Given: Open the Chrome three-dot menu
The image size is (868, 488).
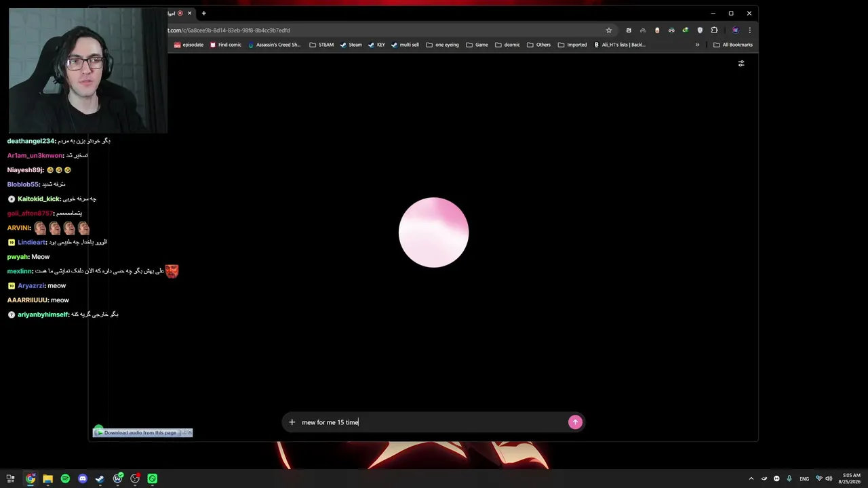Looking at the screenshot, I should (x=749, y=30).
